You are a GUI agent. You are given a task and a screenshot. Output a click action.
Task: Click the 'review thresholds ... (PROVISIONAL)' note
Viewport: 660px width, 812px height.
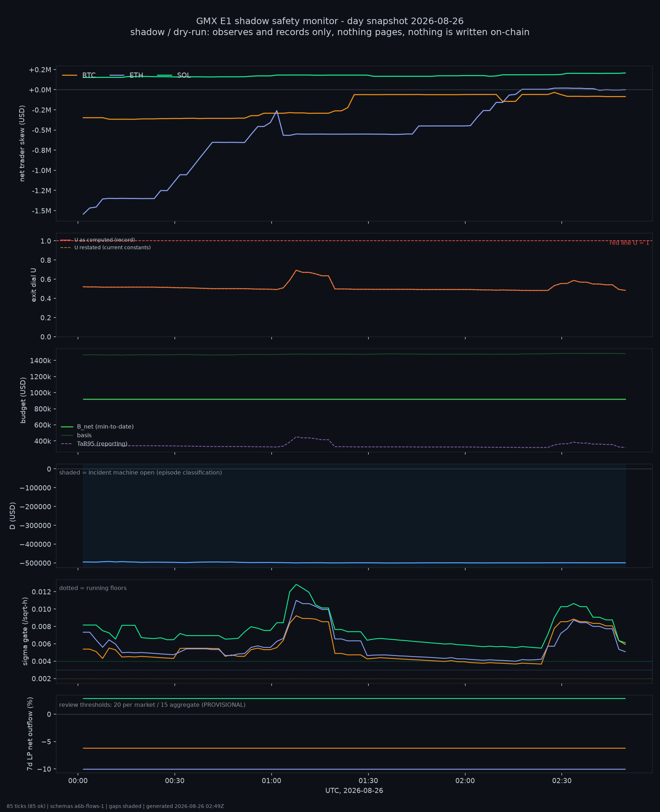point(152,705)
